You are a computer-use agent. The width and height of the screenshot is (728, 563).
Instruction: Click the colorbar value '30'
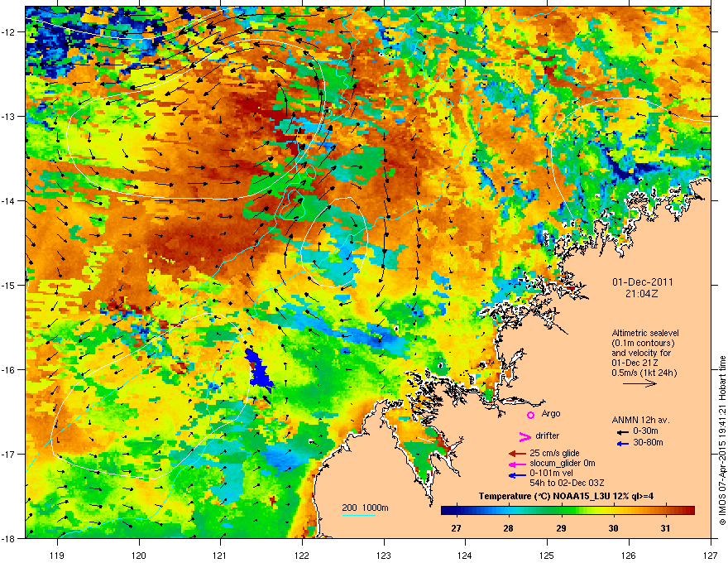(x=613, y=528)
